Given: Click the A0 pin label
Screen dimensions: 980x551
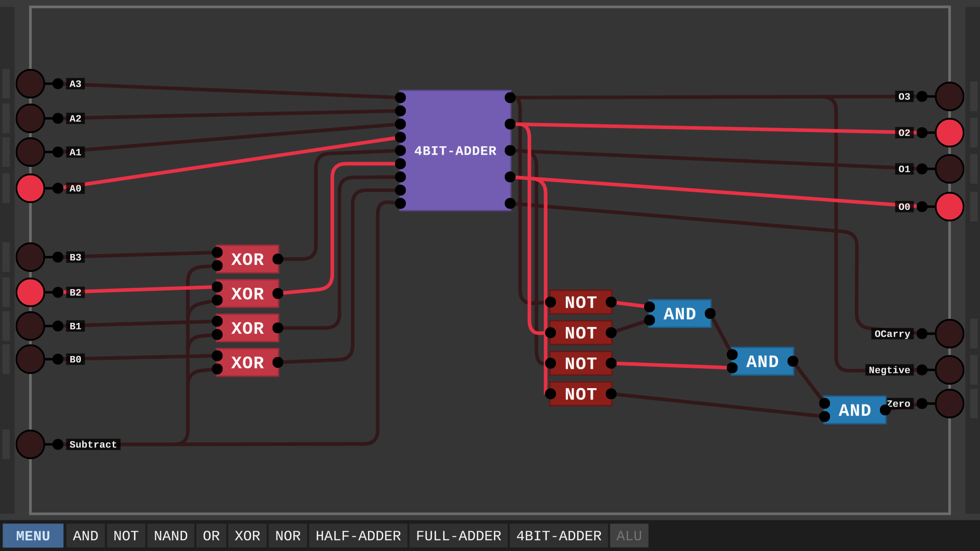Looking at the screenshot, I should 76,188.
